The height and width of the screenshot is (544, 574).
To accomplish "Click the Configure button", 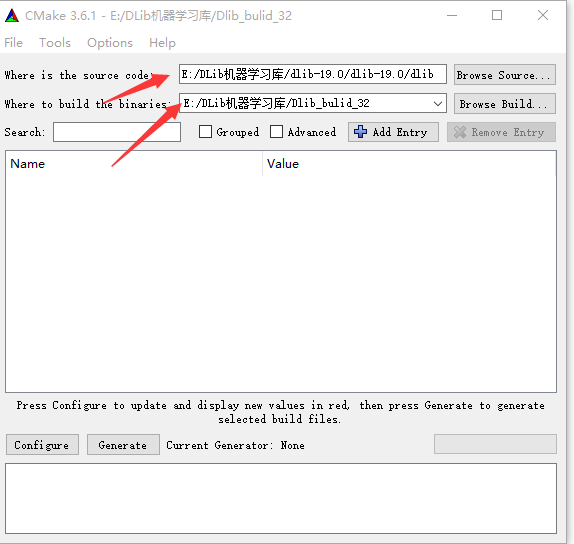I will click(42, 445).
